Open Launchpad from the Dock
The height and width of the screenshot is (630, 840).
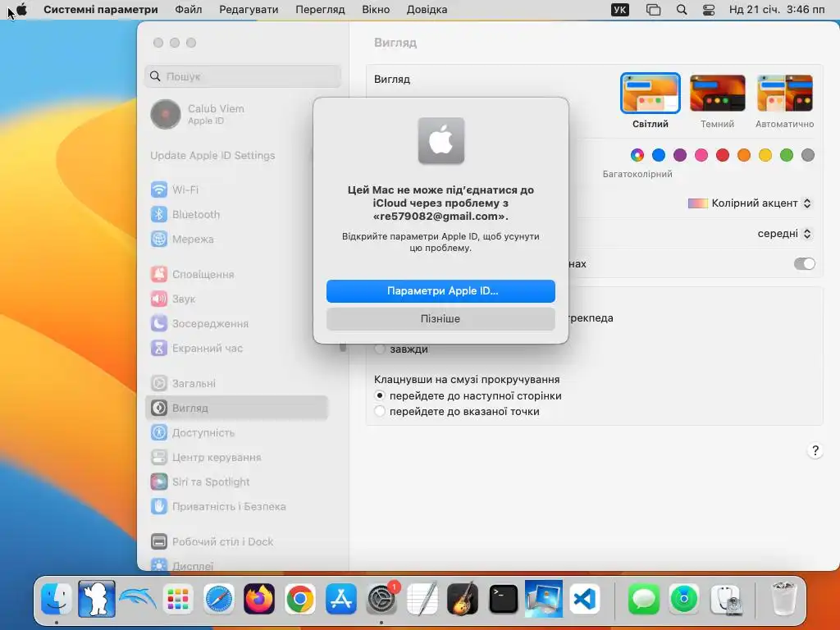pos(178,598)
